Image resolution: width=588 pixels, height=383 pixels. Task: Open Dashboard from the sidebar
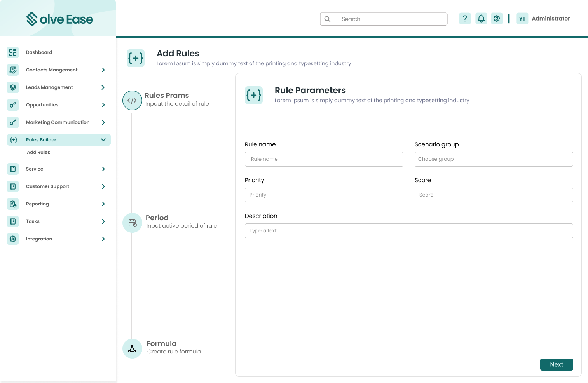(39, 52)
